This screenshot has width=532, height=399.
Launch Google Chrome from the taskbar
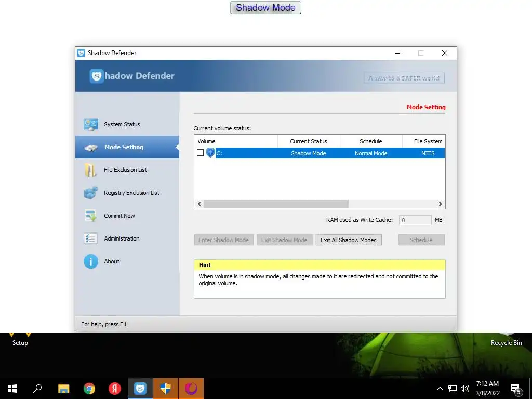coord(89,389)
